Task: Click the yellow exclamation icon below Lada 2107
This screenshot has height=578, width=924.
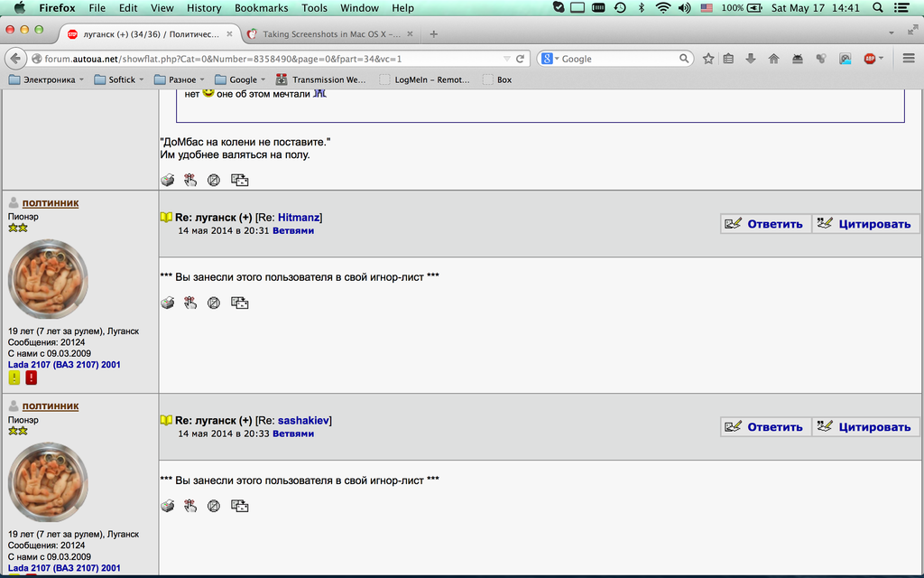Action: click(x=15, y=378)
